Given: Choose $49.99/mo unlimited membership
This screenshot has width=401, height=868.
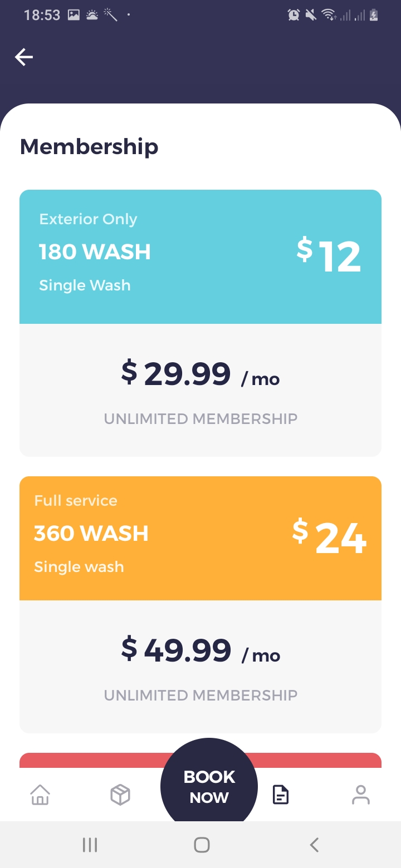Looking at the screenshot, I should point(200,666).
